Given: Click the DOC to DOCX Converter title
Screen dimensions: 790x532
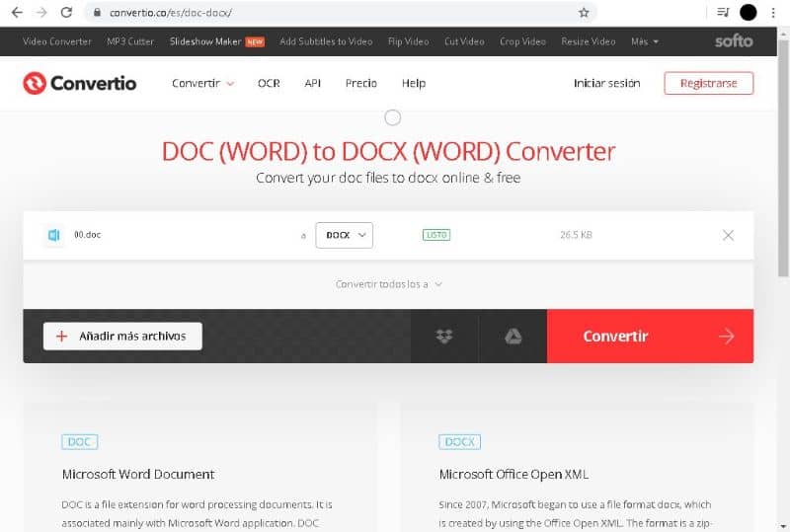Looking at the screenshot, I should tap(388, 152).
